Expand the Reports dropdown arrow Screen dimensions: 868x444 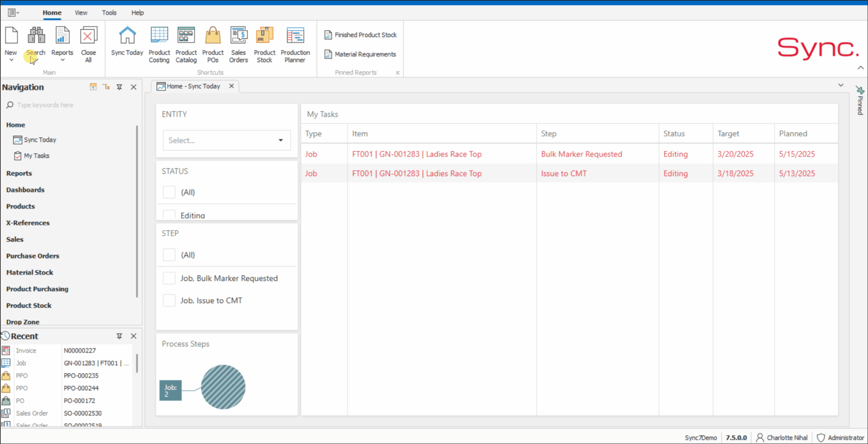(x=62, y=60)
